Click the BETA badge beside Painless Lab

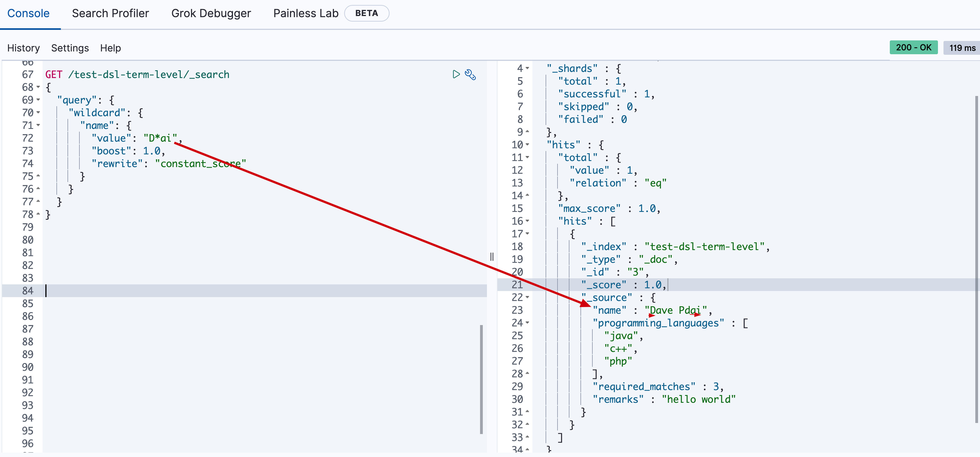click(x=366, y=13)
